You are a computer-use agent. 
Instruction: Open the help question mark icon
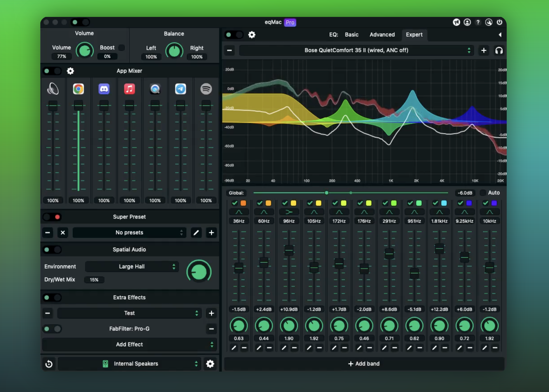478,22
